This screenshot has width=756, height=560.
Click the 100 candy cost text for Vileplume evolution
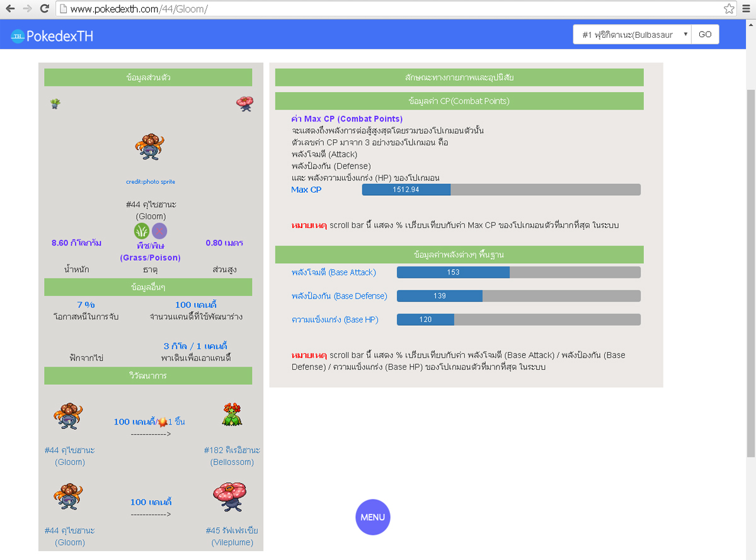[x=151, y=502]
